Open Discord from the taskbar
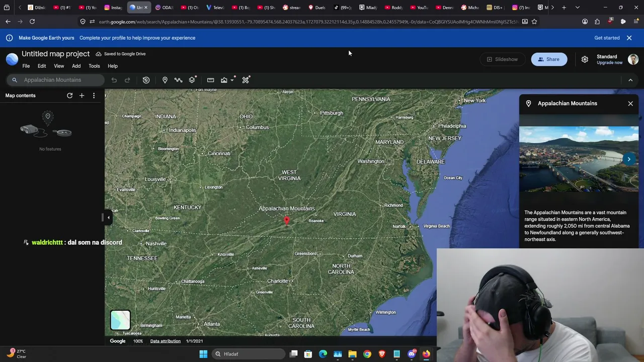The height and width of the screenshot is (362, 644). [412, 354]
